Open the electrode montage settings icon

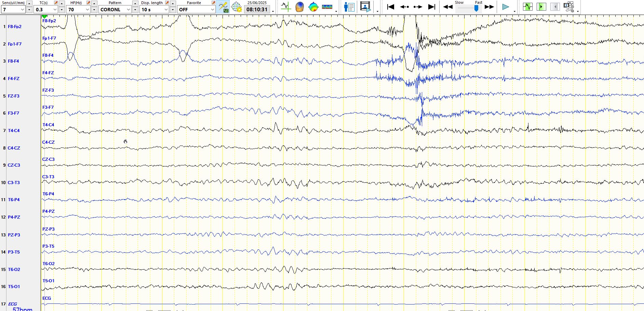pyautogui.click(x=236, y=7)
